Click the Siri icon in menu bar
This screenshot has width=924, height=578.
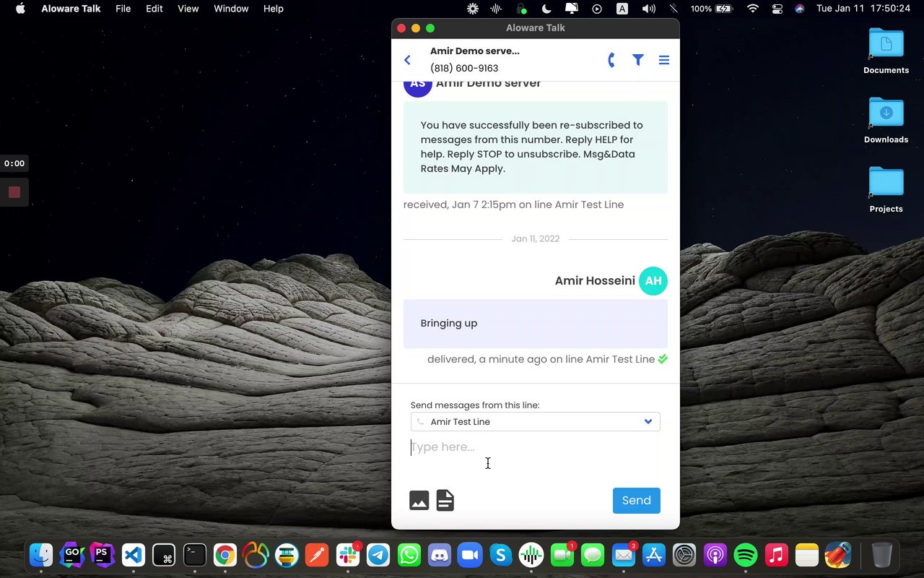[800, 9]
